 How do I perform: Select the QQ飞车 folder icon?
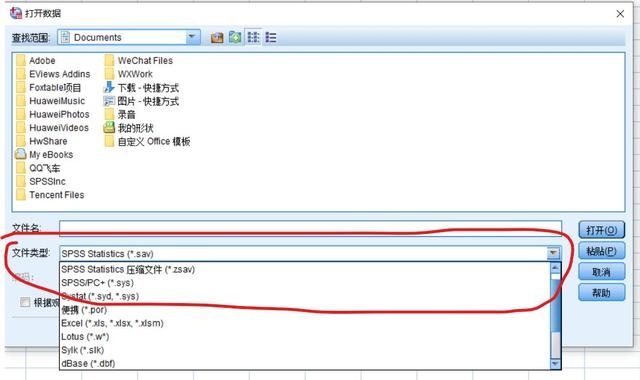[x=21, y=168]
